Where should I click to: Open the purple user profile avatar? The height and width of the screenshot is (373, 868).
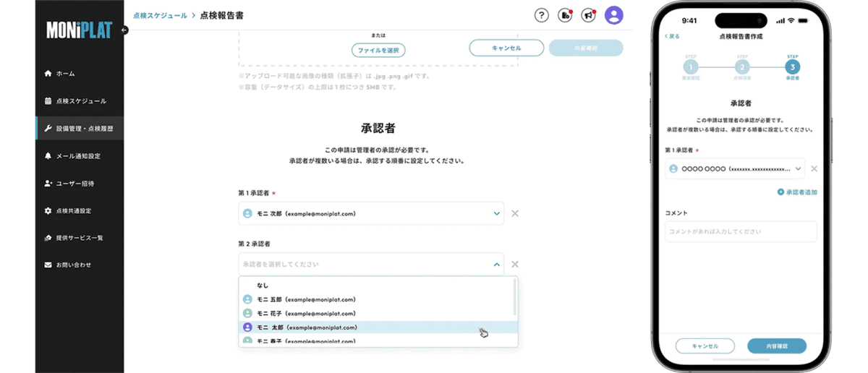click(614, 15)
